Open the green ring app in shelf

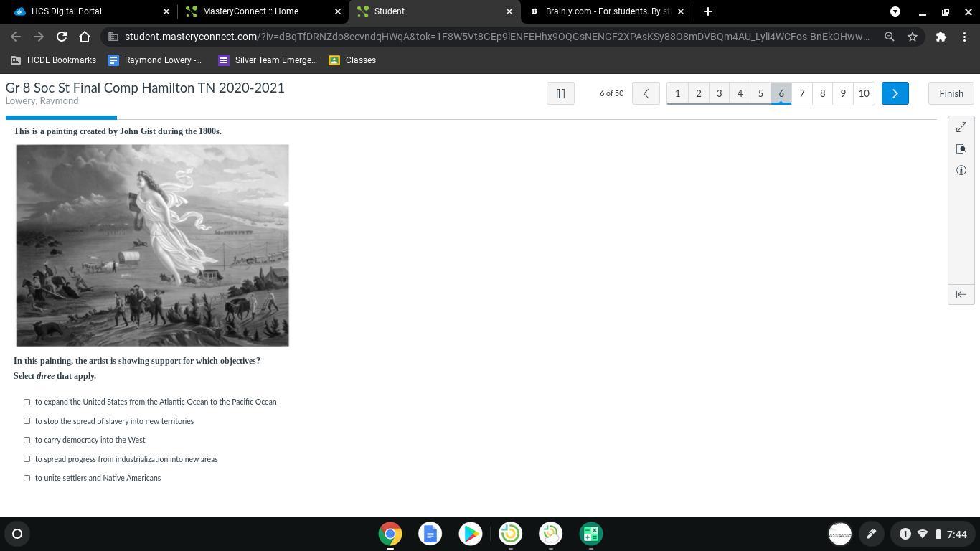[x=511, y=534]
